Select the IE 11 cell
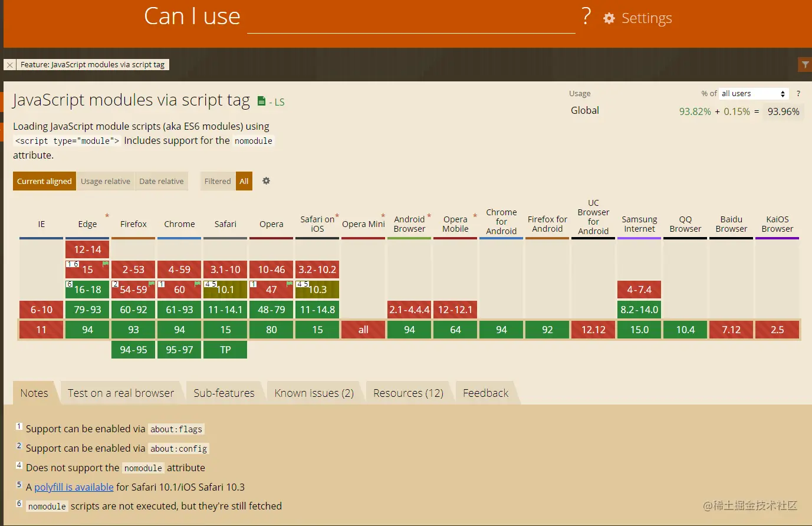Image resolution: width=812 pixels, height=526 pixels. (x=41, y=330)
